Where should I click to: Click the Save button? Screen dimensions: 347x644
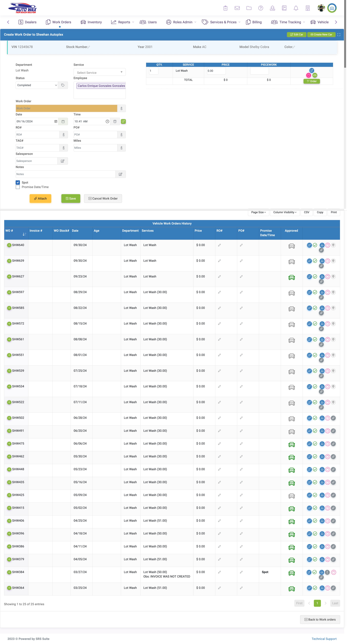[71, 199]
